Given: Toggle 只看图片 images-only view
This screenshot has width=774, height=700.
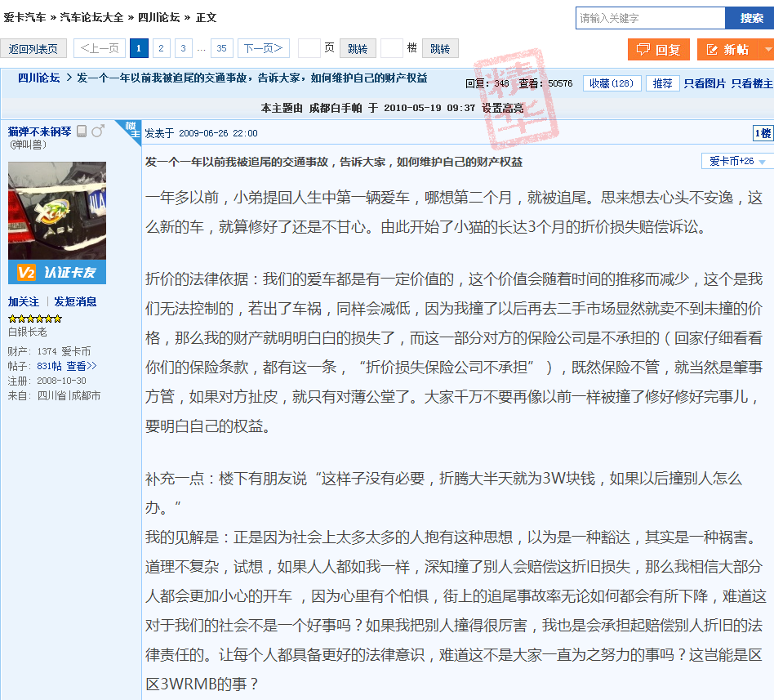Looking at the screenshot, I should click(705, 83).
